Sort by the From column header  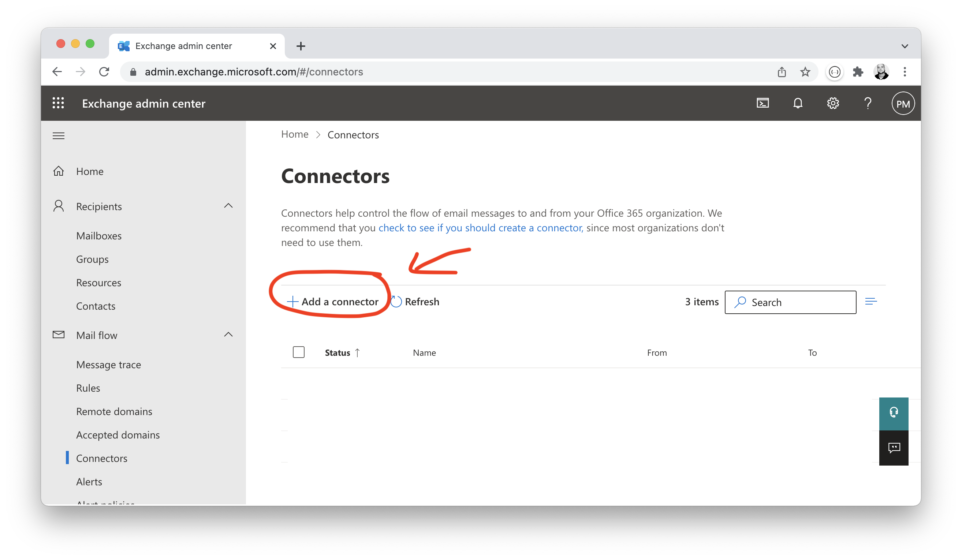coord(657,352)
